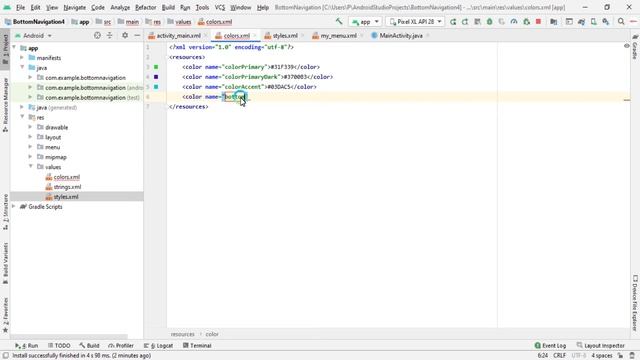Collapse the values folder
640x360 pixels.
[x=30, y=167]
